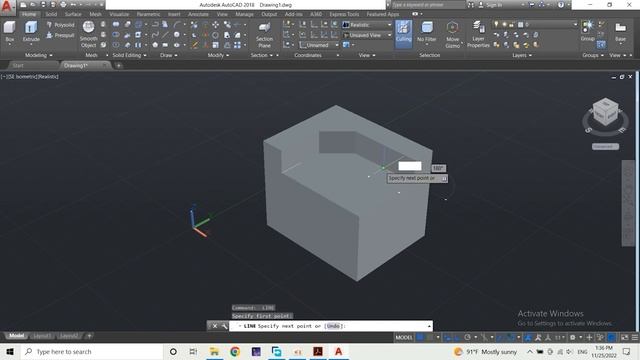640x360 pixels.
Task: Switch to the Solid ribbon tab
Action: tap(51, 14)
